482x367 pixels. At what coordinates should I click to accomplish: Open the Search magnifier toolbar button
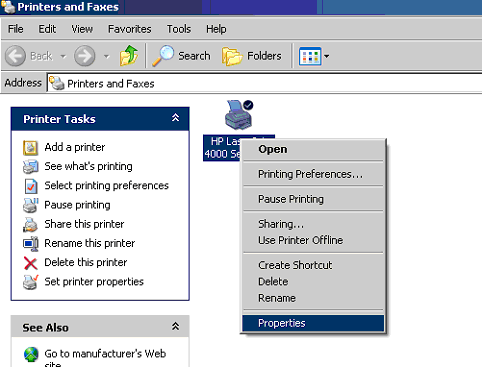[182, 56]
